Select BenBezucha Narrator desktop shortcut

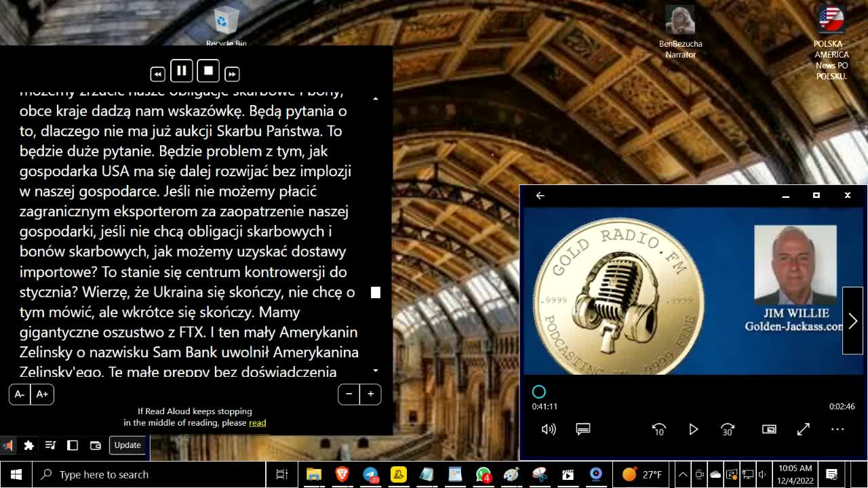pos(680,32)
